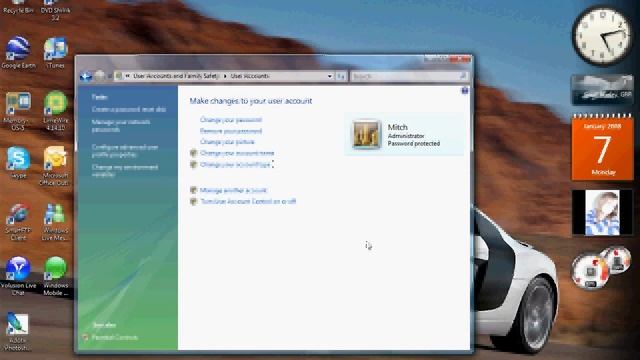Click Mitch's account picture
The height and width of the screenshot is (360, 640).
[366, 134]
